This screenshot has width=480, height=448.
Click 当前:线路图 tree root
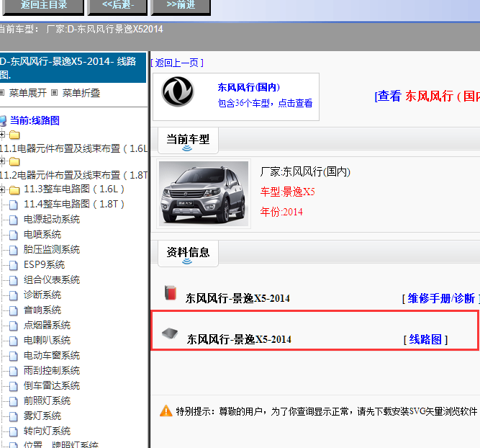35,120
